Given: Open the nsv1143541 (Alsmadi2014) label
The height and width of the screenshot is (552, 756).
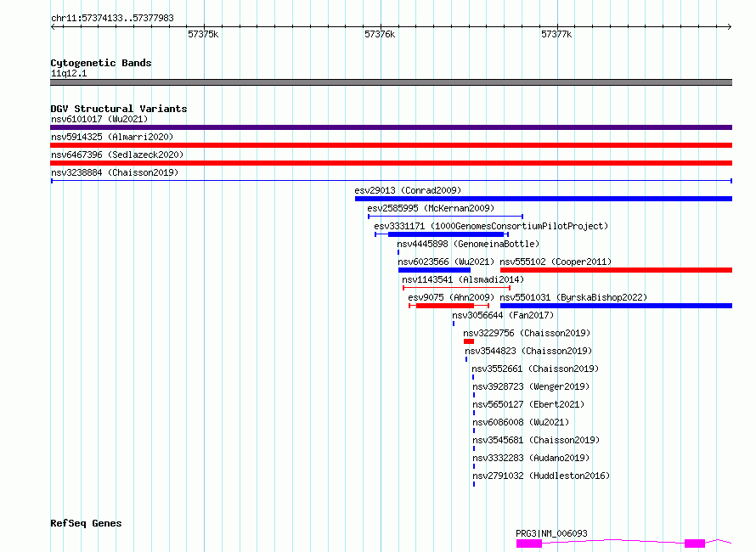Looking at the screenshot, I should pyautogui.click(x=463, y=279).
